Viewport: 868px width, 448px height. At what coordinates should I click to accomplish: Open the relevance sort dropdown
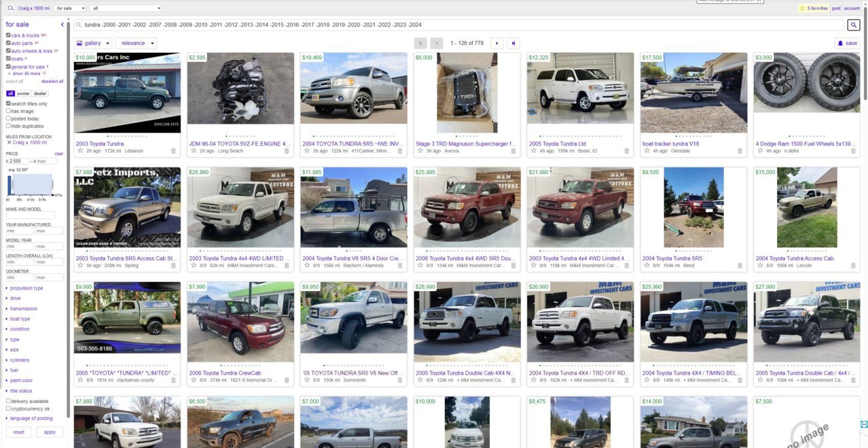(136, 43)
